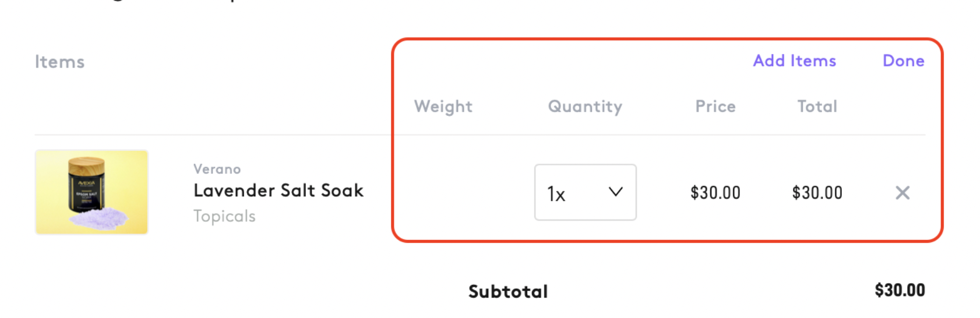Screen dimensions: 980x318
Task: Open the 1x quantity dropdown
Action: pyautogui.click(x=585, y=192)
